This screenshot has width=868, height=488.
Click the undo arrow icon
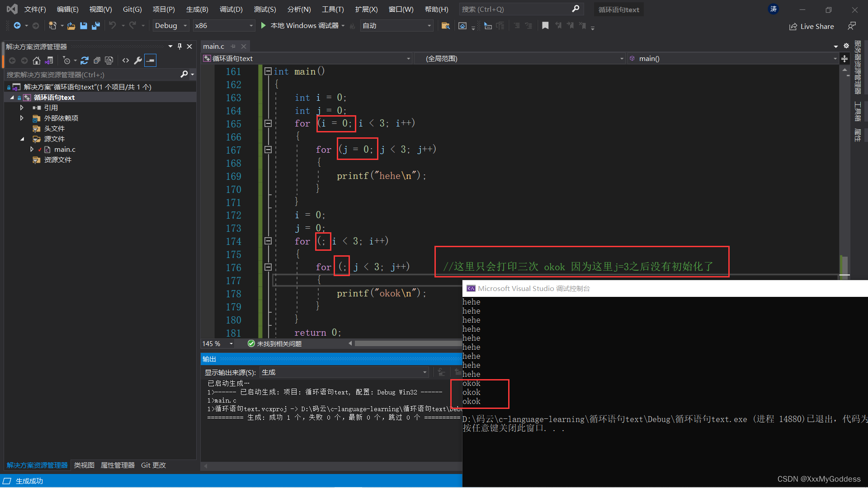[113, 26]
